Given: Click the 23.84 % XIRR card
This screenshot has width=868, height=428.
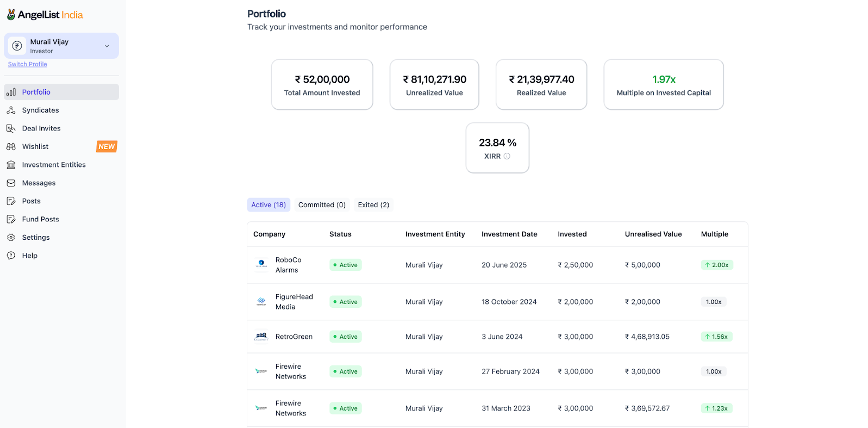Looking at the screenshot, I should click(497, 148).
